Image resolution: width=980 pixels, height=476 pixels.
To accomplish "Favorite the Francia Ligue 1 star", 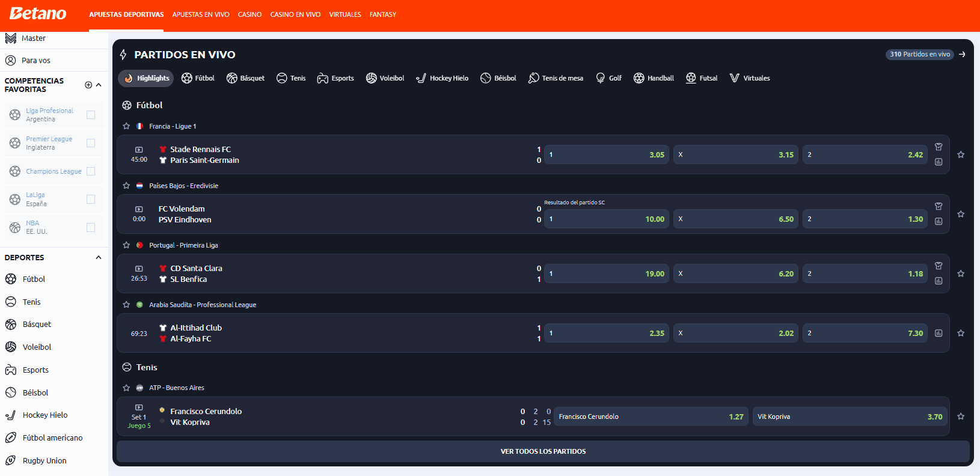I will point(126,126).
